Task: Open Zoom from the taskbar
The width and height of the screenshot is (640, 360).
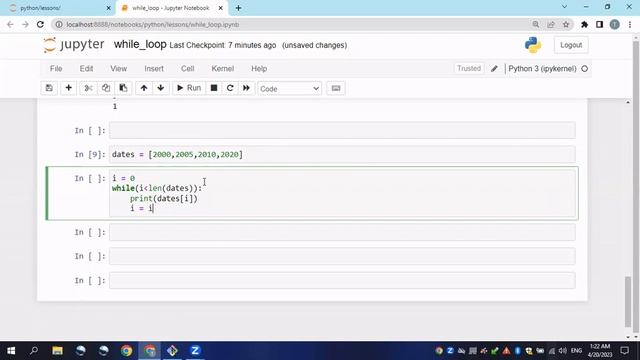Action: point(195,351)
